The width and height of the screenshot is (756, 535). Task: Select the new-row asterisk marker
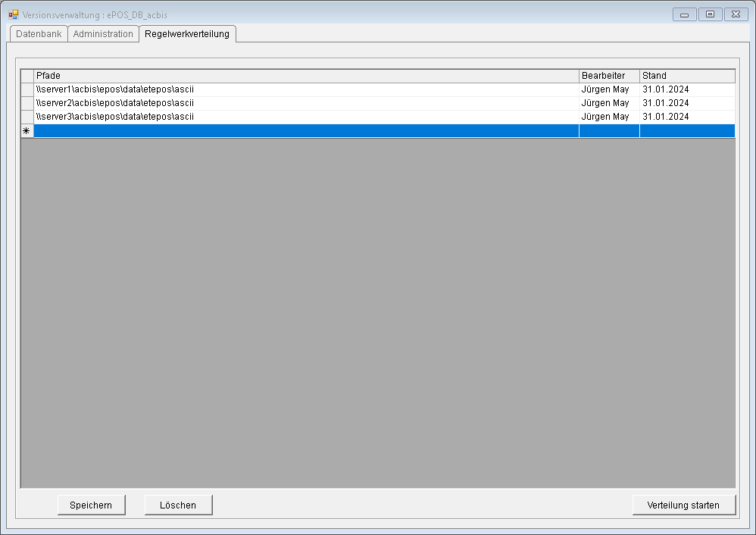click(x=27, y=131)
